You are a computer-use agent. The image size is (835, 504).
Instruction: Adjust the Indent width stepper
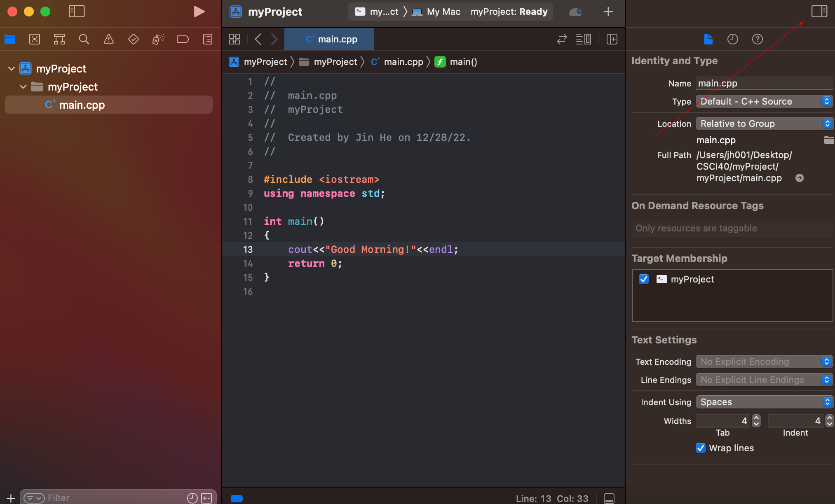point(829,421)
